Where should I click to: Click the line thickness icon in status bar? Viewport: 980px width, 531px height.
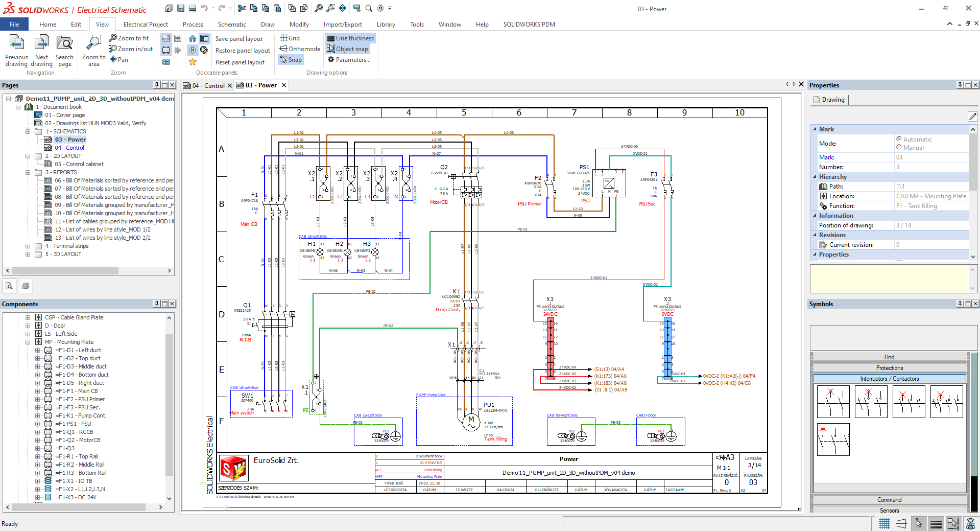936,523
